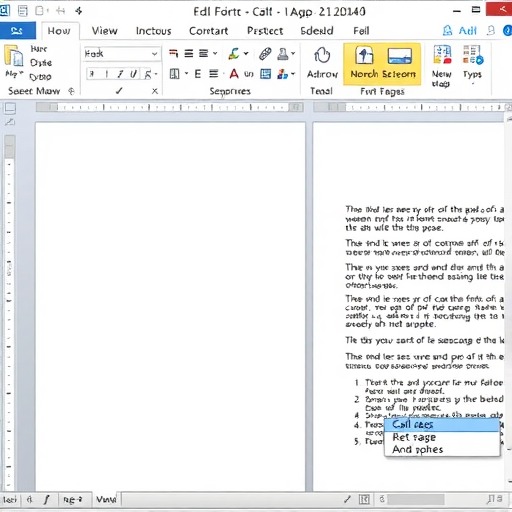Open dropdown arrow next to alignment lines icon
512x512 pixels.
(215, 53)
